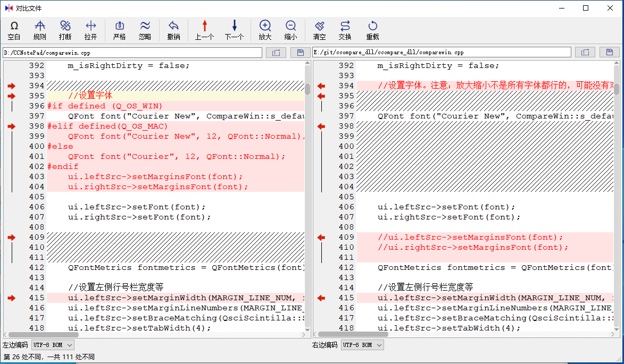Viewport: 624px width, 364px height.
Task: Left pane horizontal scrollbar thumb
Action: pyautogui.click(x=44, y=335)
